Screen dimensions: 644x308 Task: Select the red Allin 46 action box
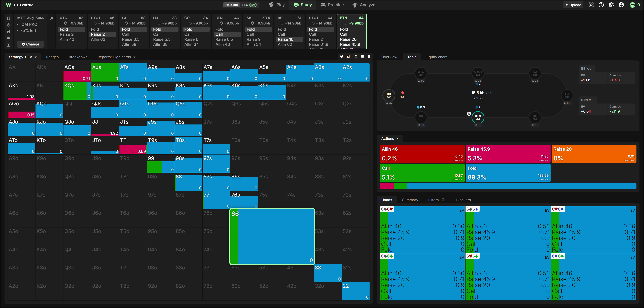422,154
